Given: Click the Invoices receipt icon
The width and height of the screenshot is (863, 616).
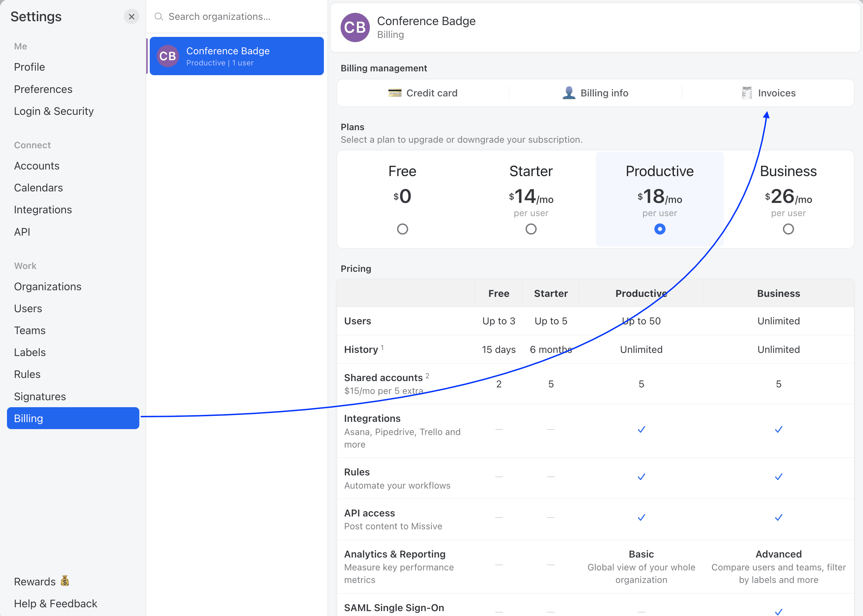Looking at the screenshot, I should pyautogui.click(x=746, y=93).
